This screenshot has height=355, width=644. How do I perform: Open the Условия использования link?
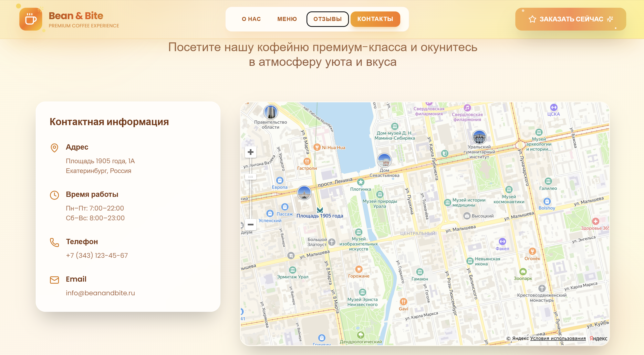558,338
